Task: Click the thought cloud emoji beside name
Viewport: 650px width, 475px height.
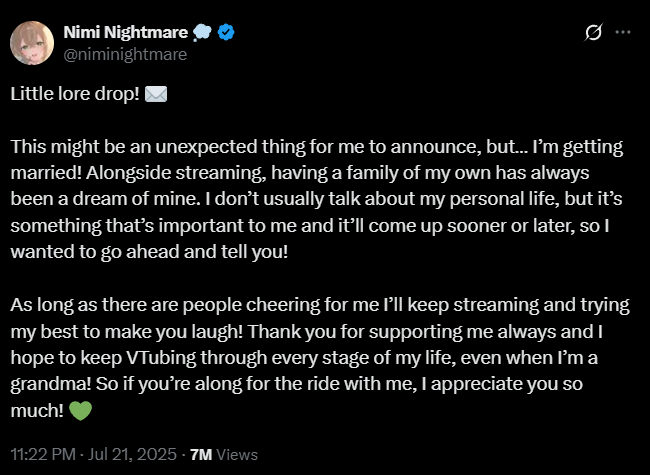Action: tap(202, 32)
